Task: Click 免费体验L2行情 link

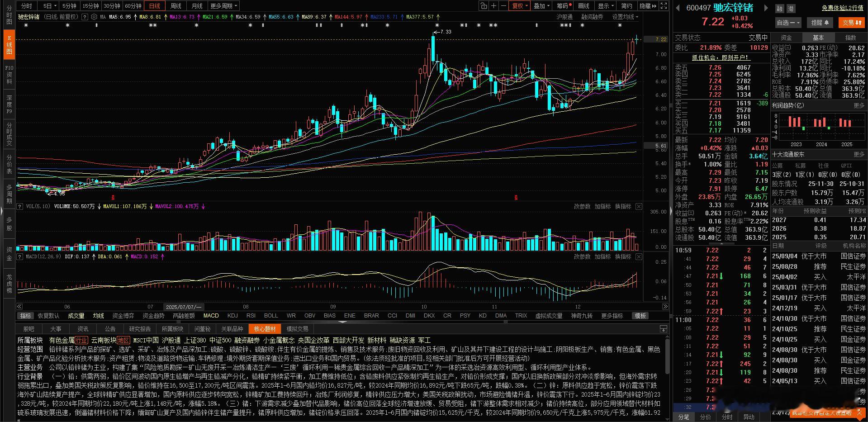Action: point(842,8)
